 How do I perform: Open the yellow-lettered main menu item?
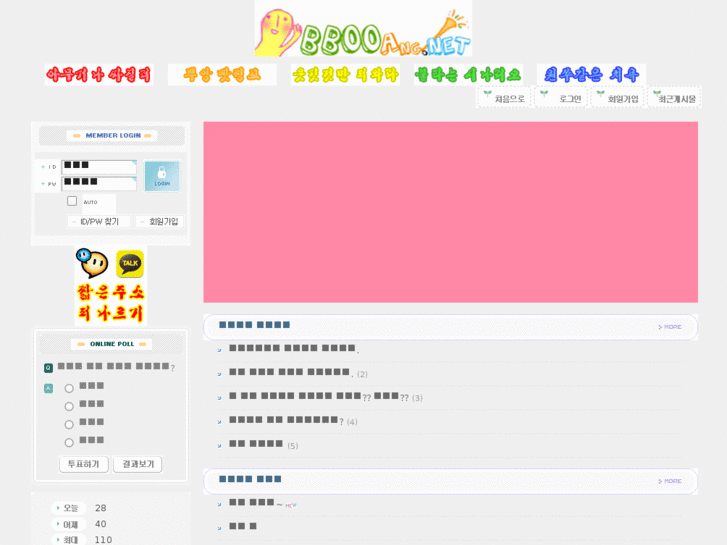(345, 75)
